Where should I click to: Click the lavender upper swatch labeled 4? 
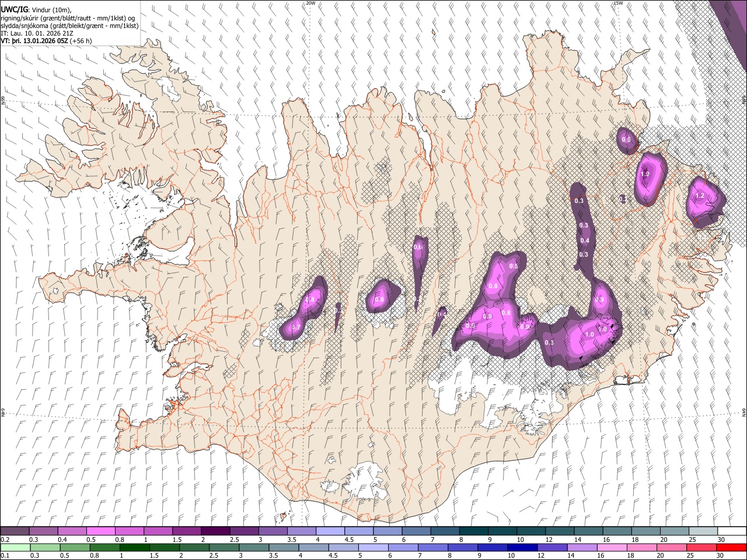[330, 531]
